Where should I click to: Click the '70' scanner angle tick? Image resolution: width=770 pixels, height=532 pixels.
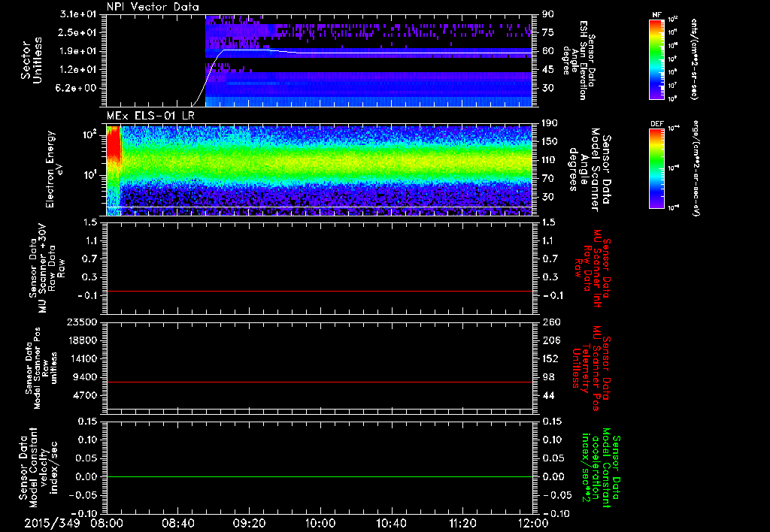click(548, 179)
